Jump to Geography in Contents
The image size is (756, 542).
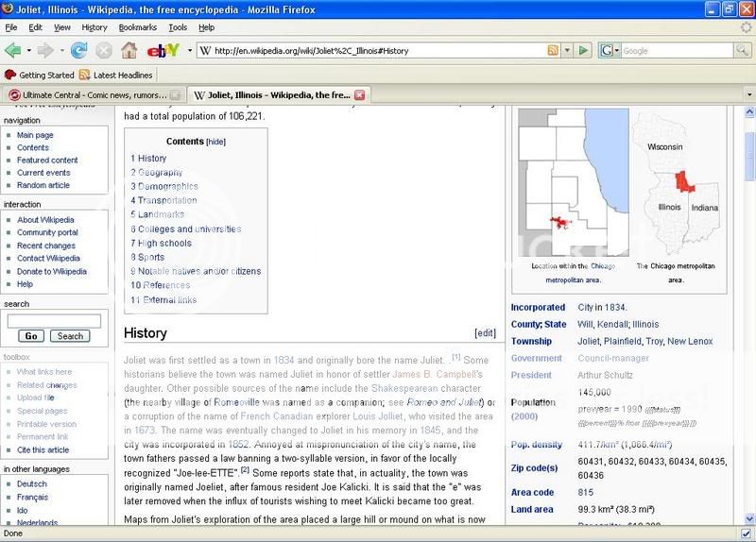[156, 172]
